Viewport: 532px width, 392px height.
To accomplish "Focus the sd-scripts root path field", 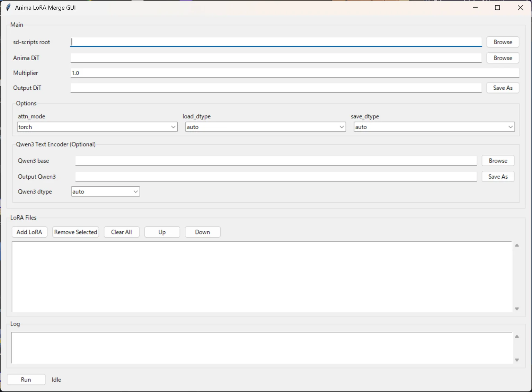I will click(276, 42).
